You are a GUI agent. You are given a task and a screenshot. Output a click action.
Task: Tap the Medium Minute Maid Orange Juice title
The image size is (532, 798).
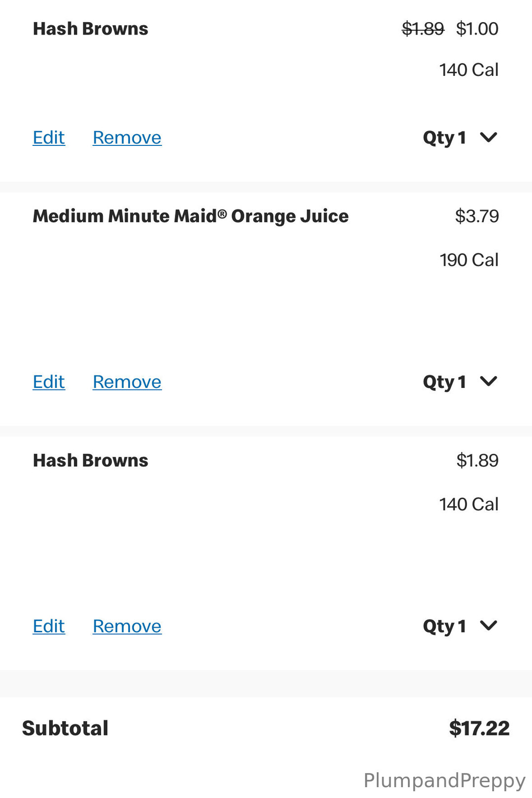pyautogui.click(x=191, y=216)
